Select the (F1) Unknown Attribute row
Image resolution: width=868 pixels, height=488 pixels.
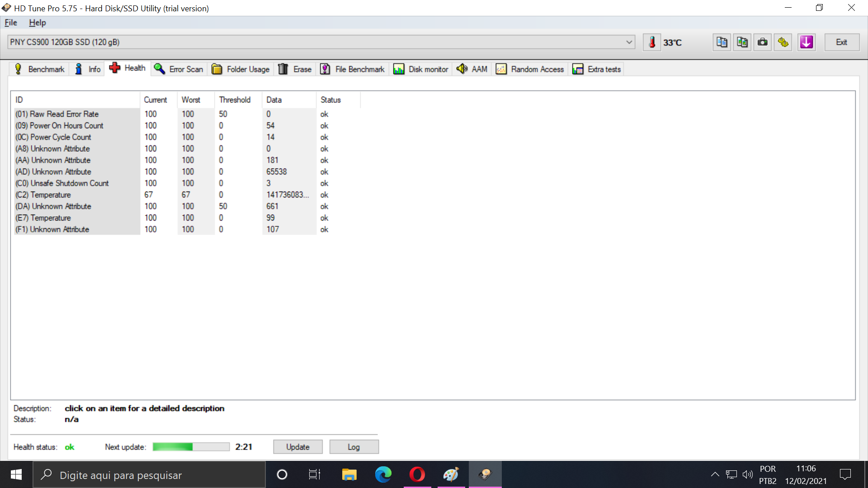(x=187, y=230)
